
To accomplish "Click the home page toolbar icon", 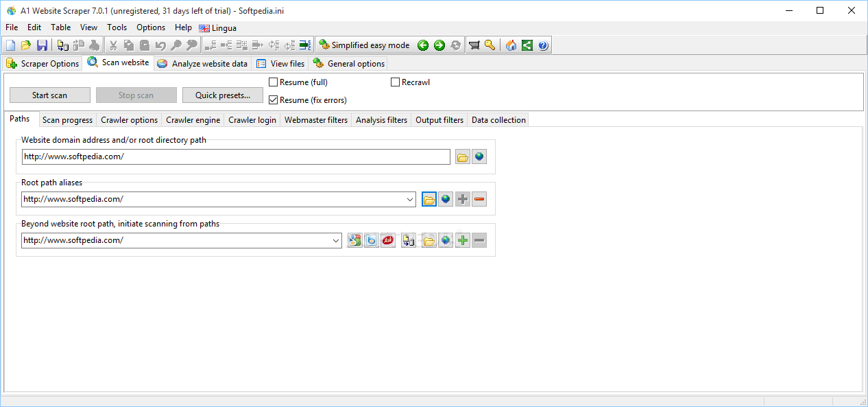I will pos(511,45).
